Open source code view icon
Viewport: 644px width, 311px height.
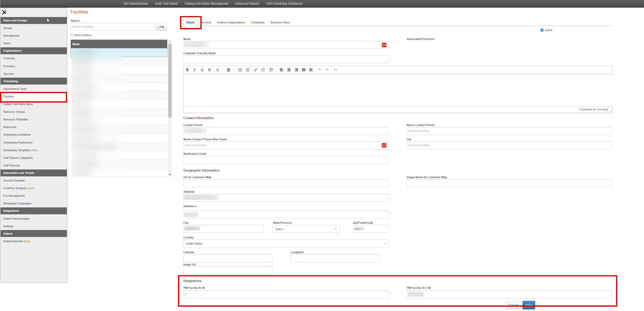click(335, 70)
